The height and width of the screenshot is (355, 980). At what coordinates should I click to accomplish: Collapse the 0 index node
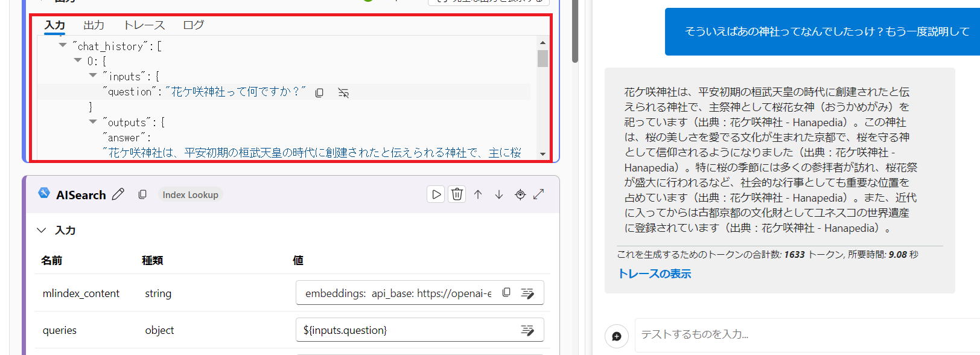(78, 60)
